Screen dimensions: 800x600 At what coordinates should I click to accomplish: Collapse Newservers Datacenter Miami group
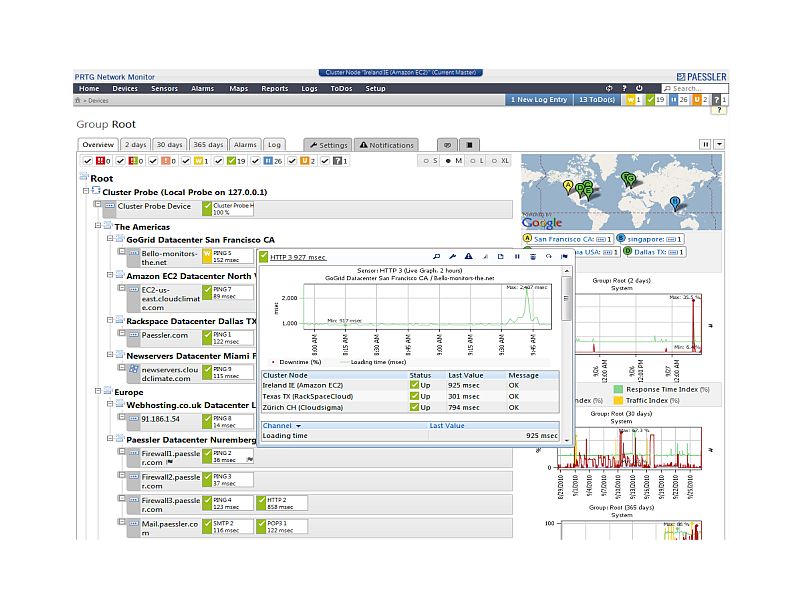coord(110,355)
